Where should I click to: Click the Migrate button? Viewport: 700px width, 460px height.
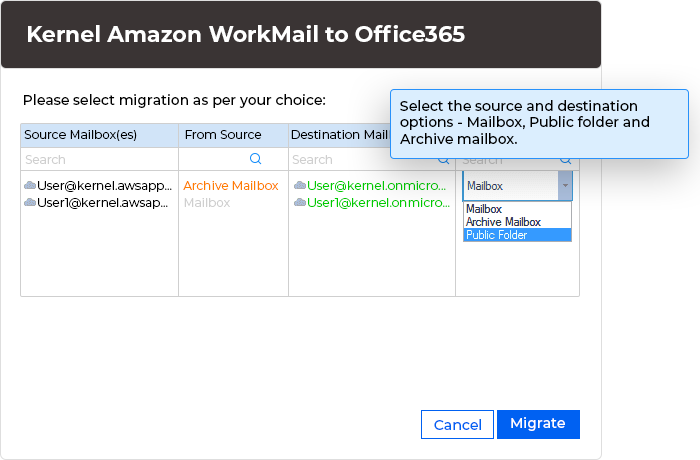pos(538,424)
